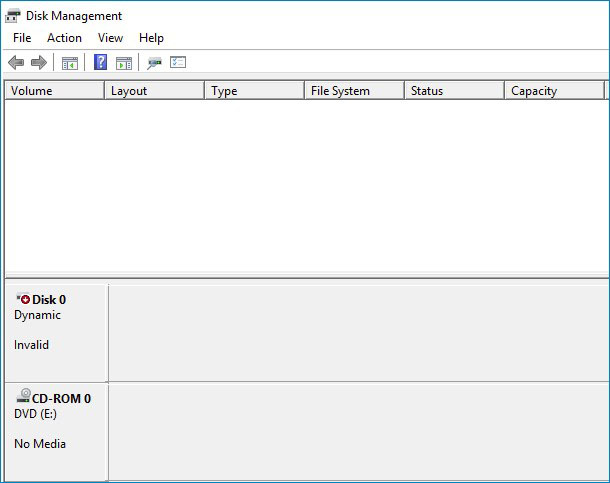610x483 pixels.
Task: Open Help via blue question mark icon
Action: click(x=100, y=63)
